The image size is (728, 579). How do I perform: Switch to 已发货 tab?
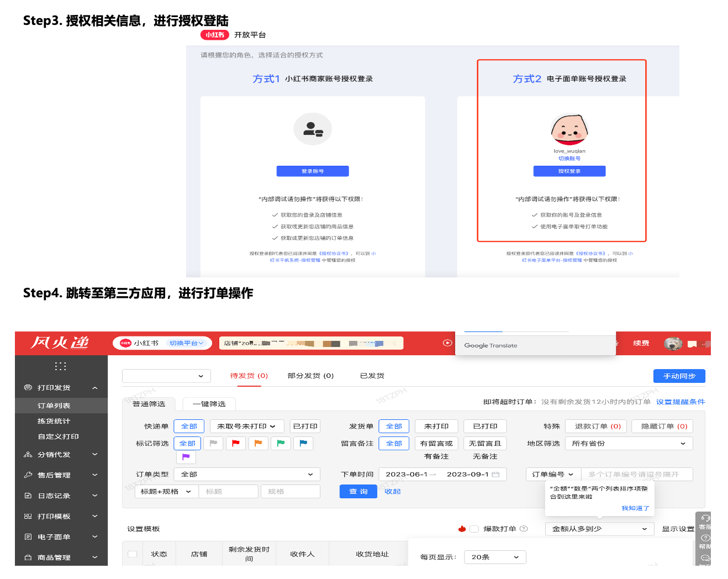(372, 376)
